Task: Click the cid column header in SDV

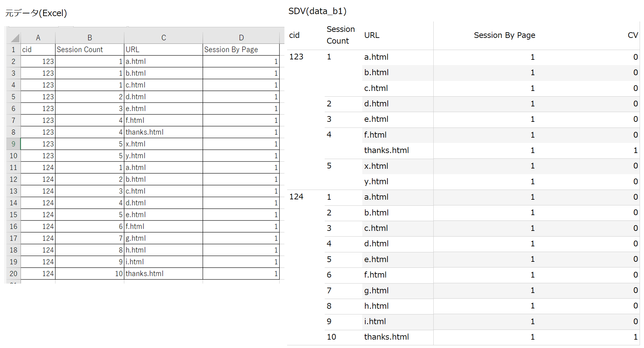Action: 294,35
